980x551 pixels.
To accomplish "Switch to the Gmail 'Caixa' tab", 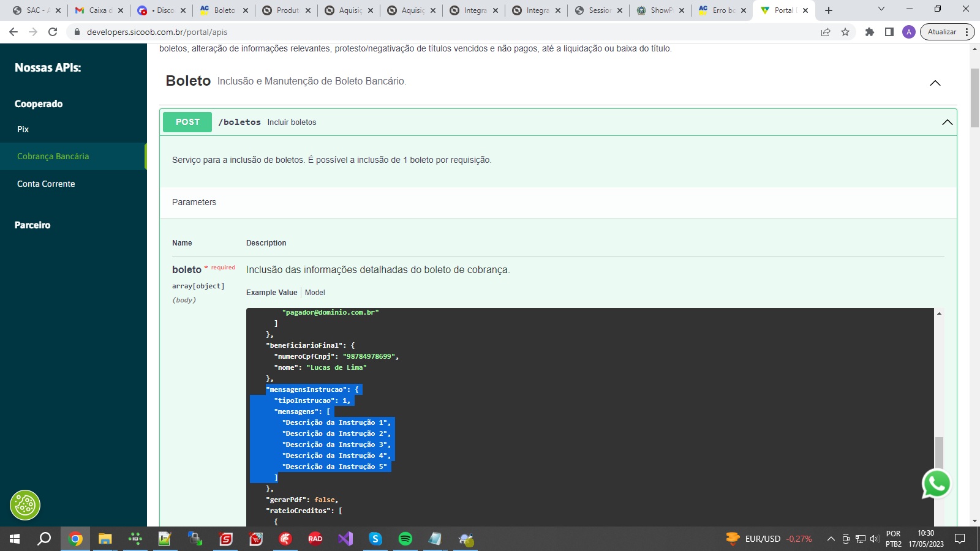I will pos(98,10).
